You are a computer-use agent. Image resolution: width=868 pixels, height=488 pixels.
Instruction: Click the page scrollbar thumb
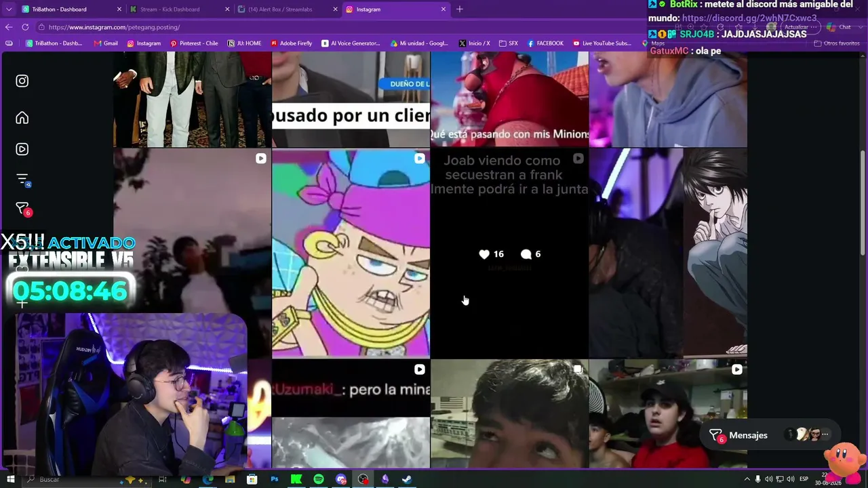tap(863, 203)
